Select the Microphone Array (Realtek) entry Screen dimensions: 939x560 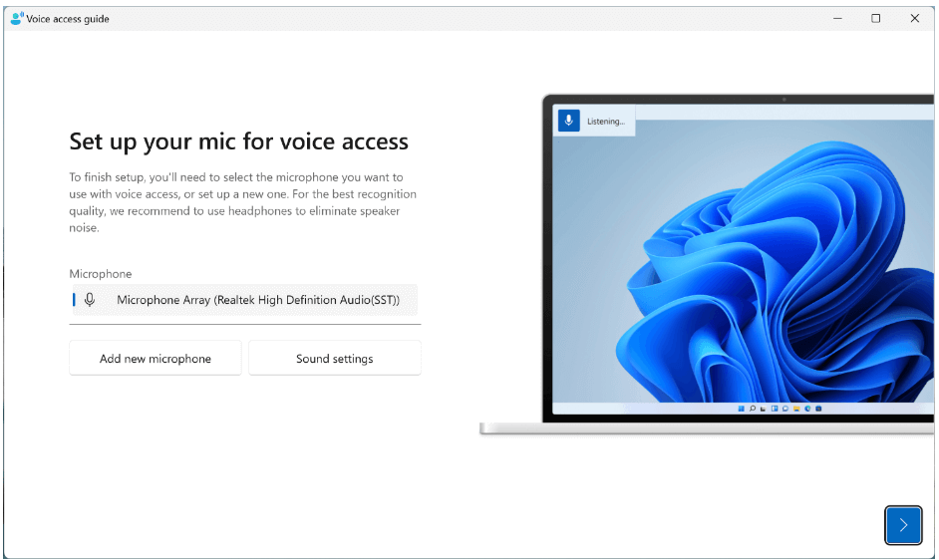point(245,300)
